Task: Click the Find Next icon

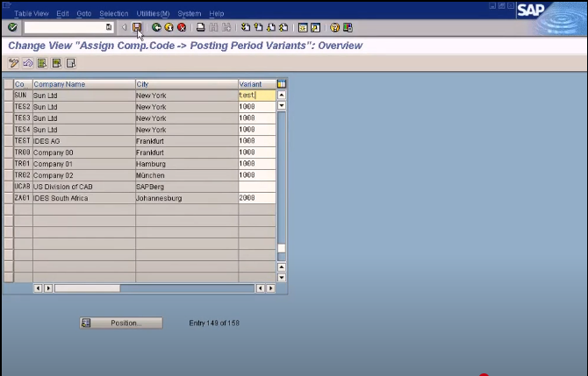Action: [x=226, y=27]
